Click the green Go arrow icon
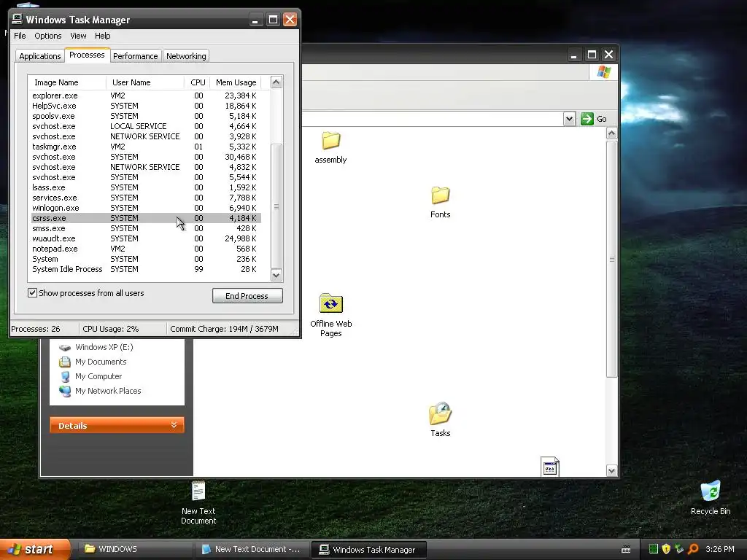The image size is (747, 560). tap(587, 119)
